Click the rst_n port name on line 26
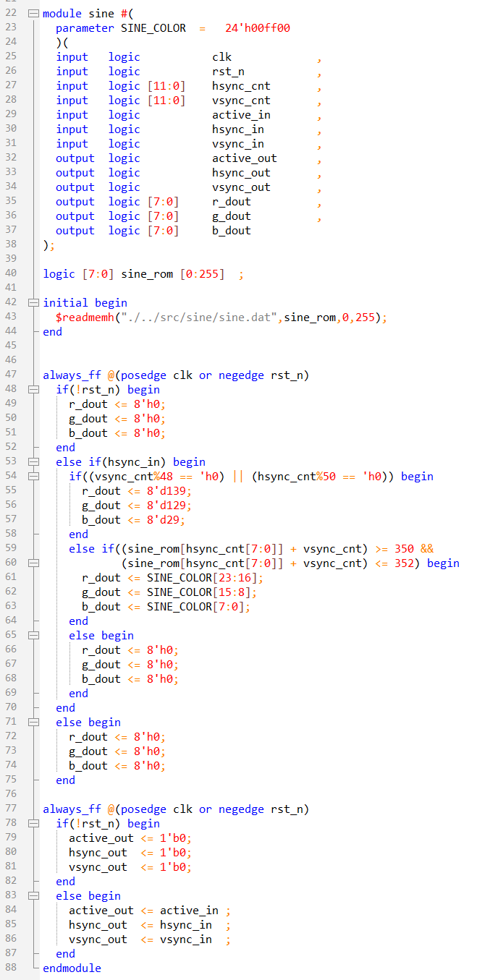477x980 pixels. [x=229, y=72]
